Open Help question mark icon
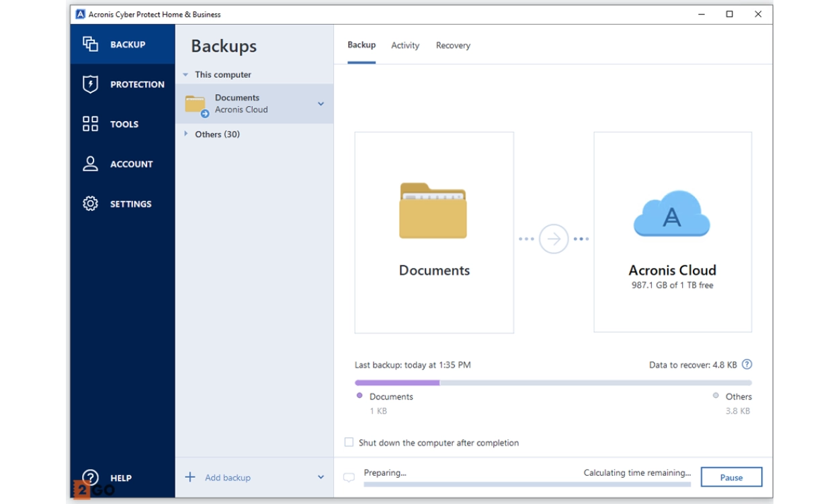 (x=90, y=477)
